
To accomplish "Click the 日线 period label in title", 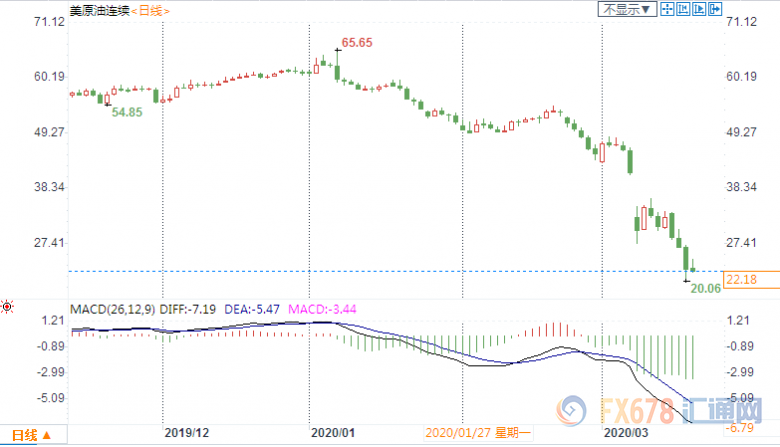I will [x=150, y=11].
